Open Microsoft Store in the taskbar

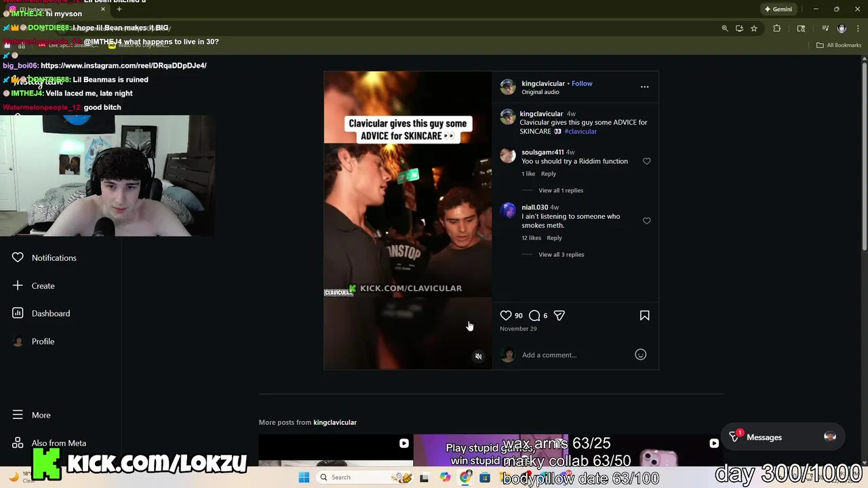[485, 477]
